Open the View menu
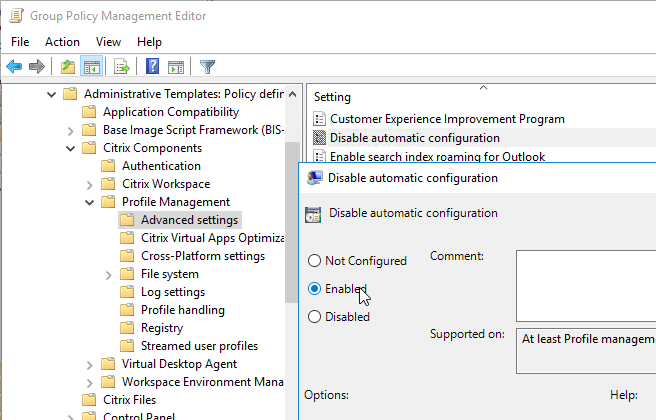Viewport: 656px width, 420px height. (x=108, y=42)
